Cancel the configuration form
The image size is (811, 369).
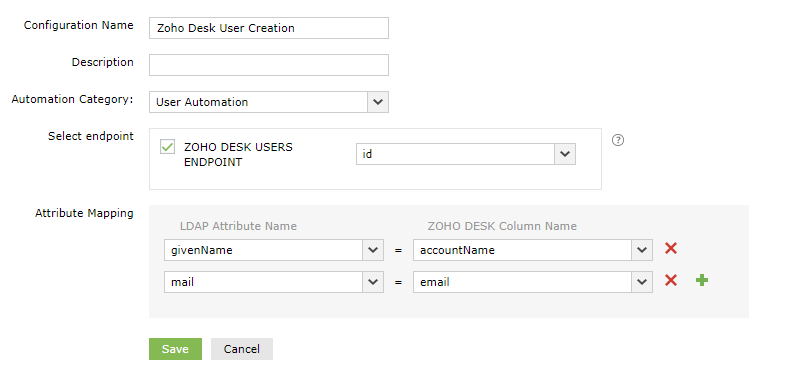coord(242,349)
